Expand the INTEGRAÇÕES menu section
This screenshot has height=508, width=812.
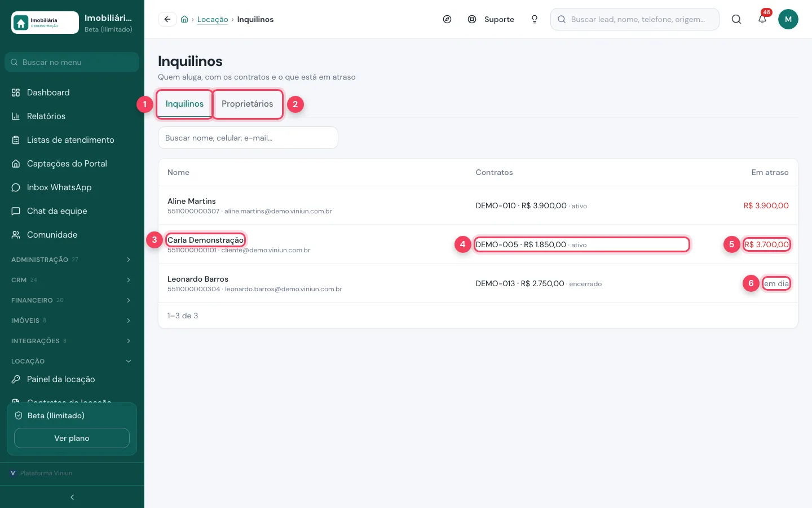(72, 341)
